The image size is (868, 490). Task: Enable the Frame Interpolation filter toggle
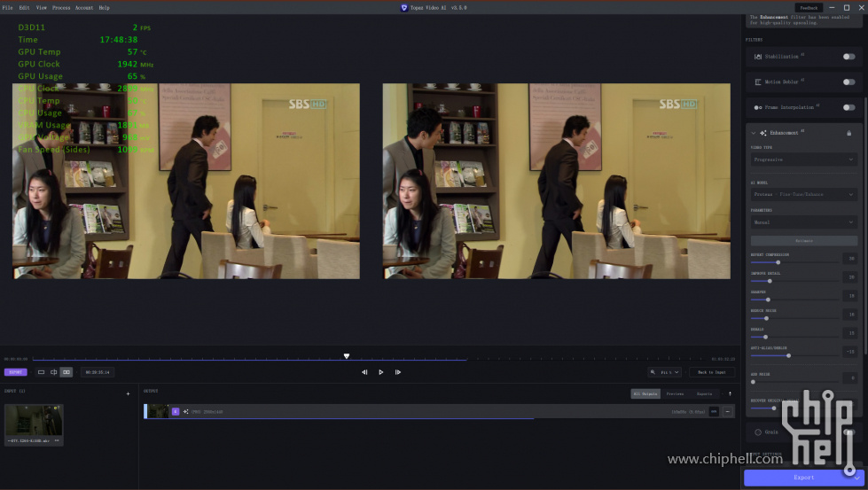click(x=848, y=107)
